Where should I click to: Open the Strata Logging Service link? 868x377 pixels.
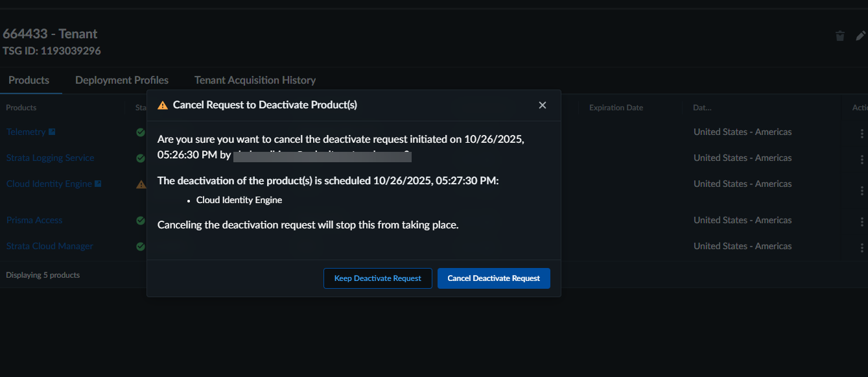click(50, 158)
